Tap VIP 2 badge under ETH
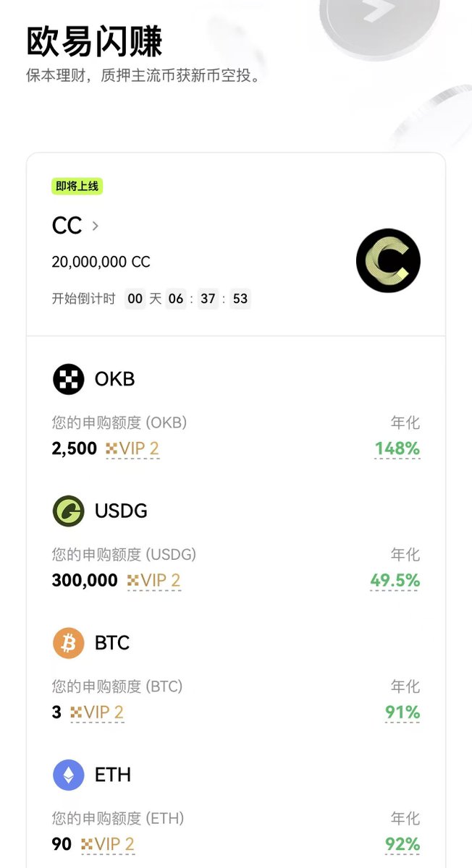The width and height of the screenshot is (472, 868). click(107, 844)
